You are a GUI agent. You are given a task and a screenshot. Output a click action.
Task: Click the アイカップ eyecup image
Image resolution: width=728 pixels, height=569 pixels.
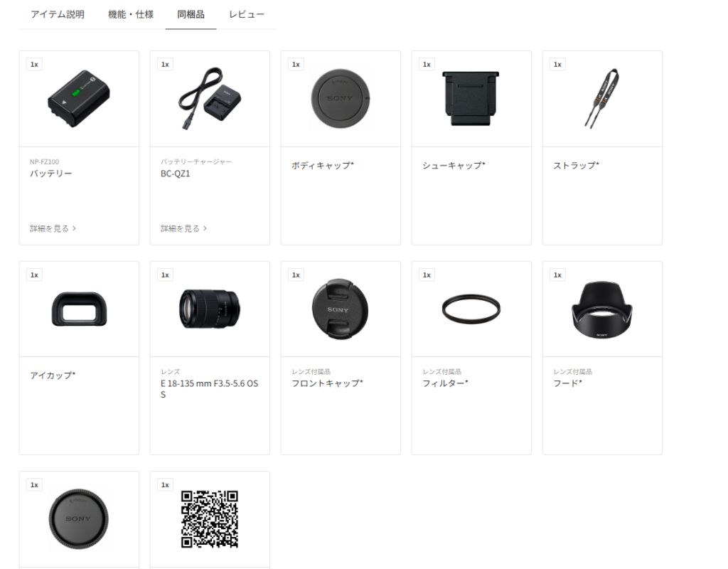pyautogui.click(x=79, y=309)
